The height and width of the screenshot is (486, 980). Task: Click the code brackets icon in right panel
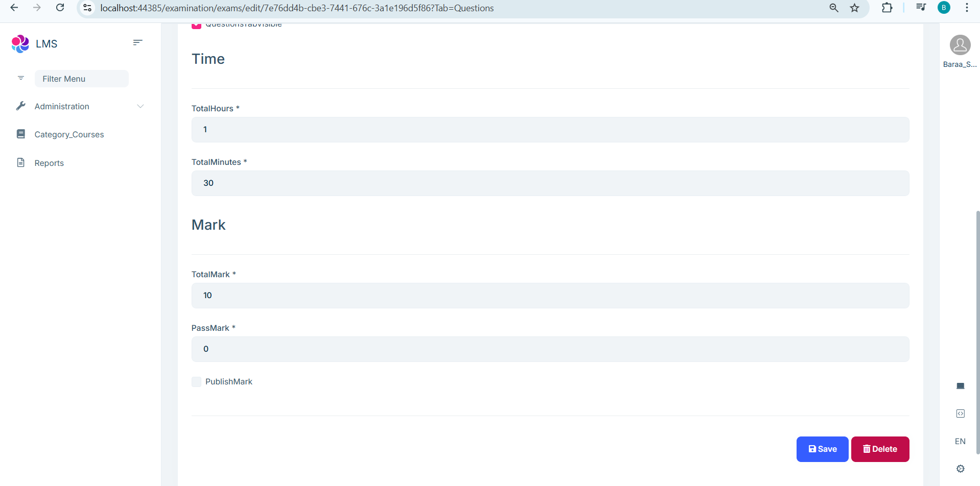[x=960, y=414]
